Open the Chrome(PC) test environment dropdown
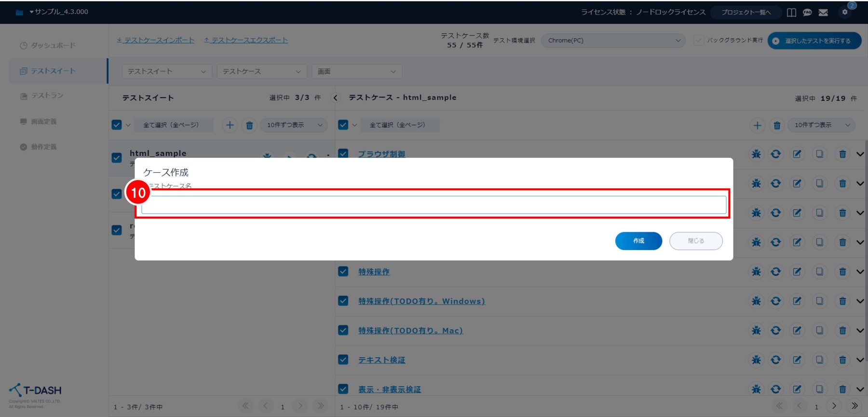This screenshot has width=868, height=417. pyautogui.click(x=613, y=41)
